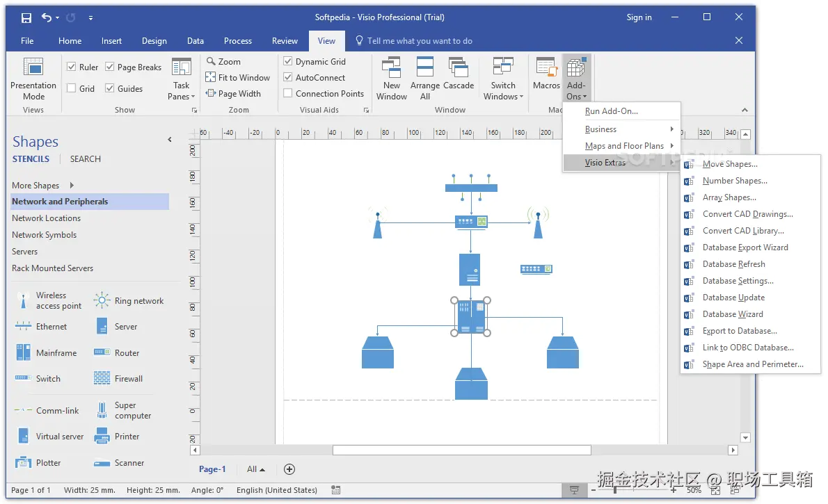Viewport: 828px width, 504px height.
Task: Select the Router stencil shape
Action: pos(117,352)
